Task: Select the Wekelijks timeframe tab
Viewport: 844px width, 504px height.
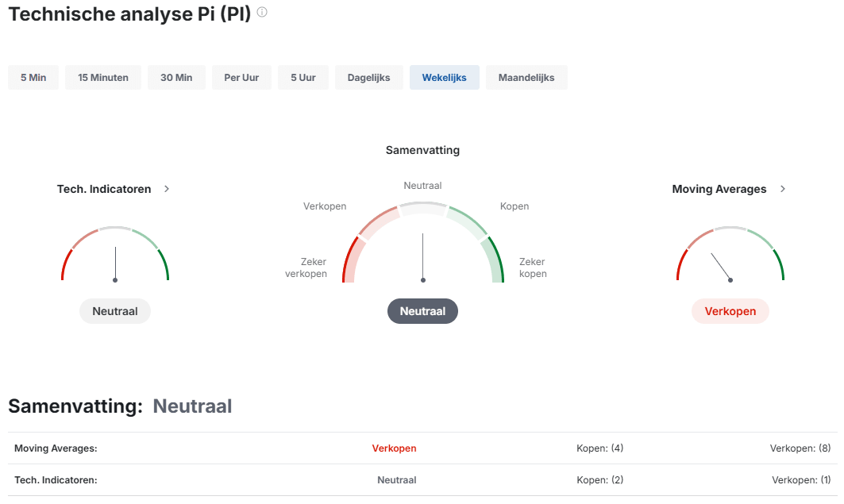Action: pos(445,78)
